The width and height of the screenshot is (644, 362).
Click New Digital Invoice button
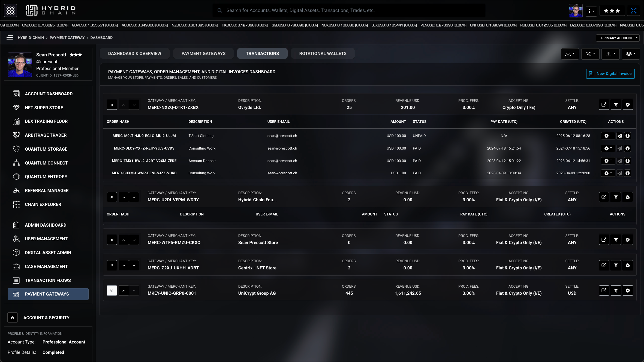click(x=610, y=74)
